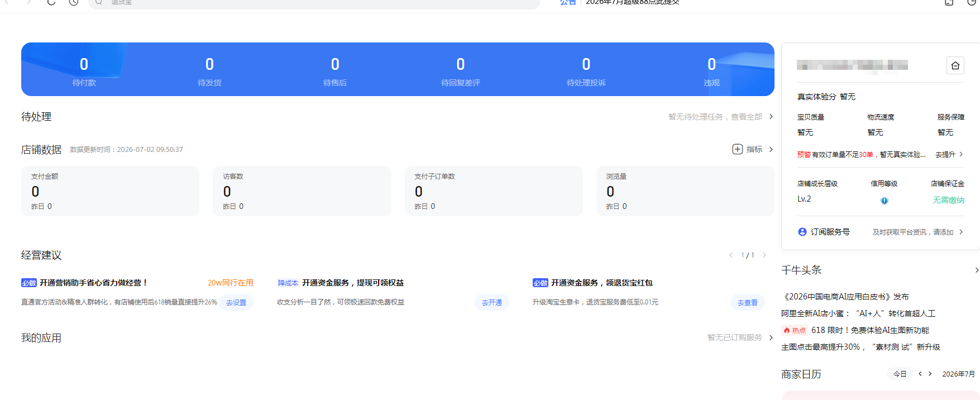This screenshot has width=980, height=400.
Task: Click the 指标 plus icon
Action: [737, 149]
